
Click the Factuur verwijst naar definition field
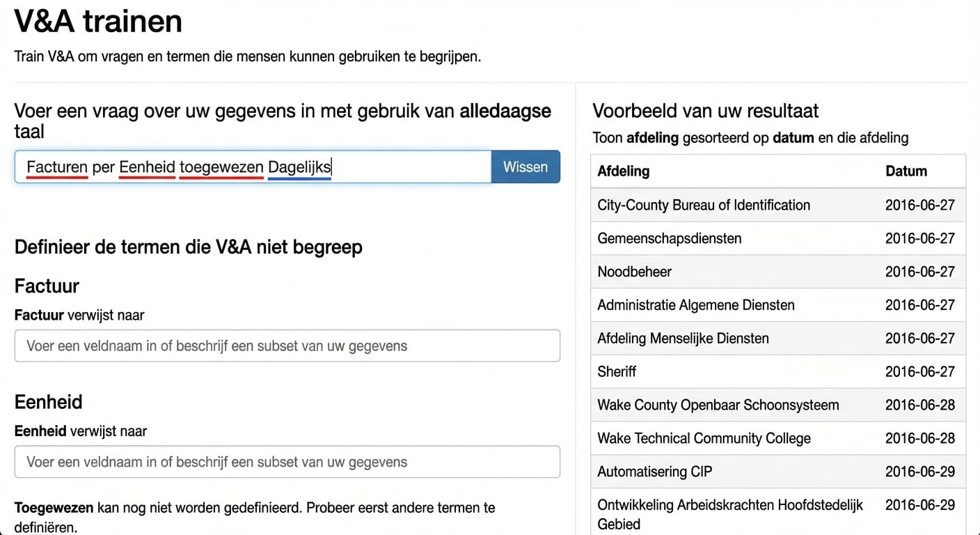287,346
